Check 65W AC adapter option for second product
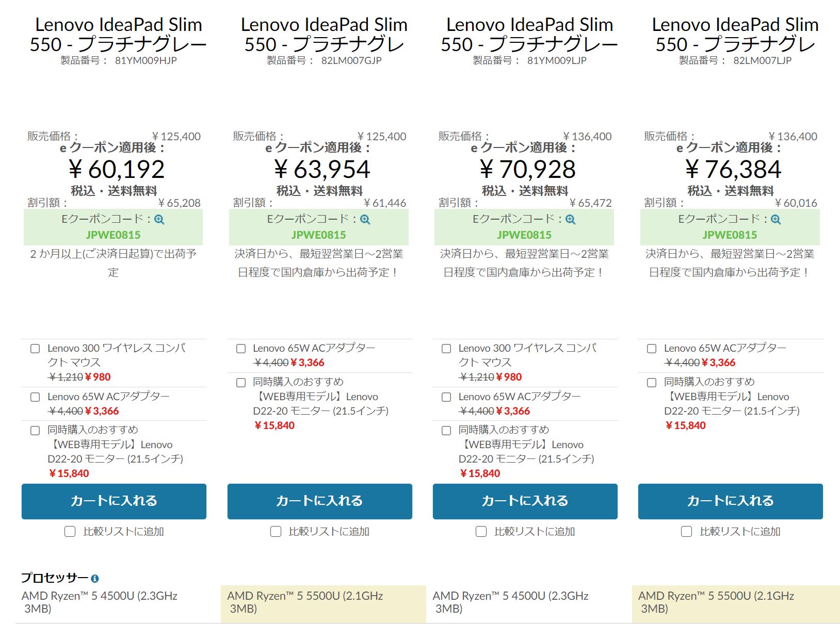Screen dimensions: 840x624 [241, 349]
